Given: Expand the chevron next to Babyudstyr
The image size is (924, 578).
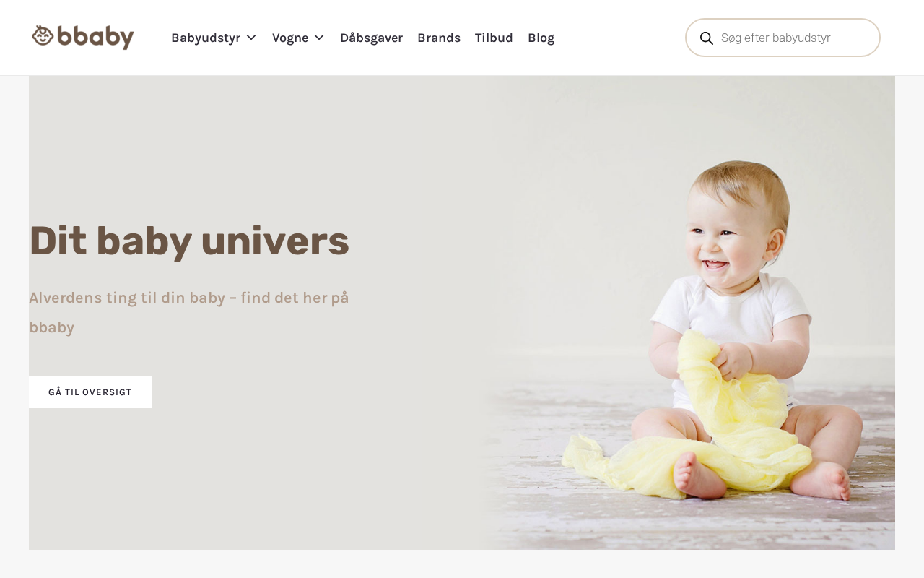Looking at the screenshot, I should point(251,38).
